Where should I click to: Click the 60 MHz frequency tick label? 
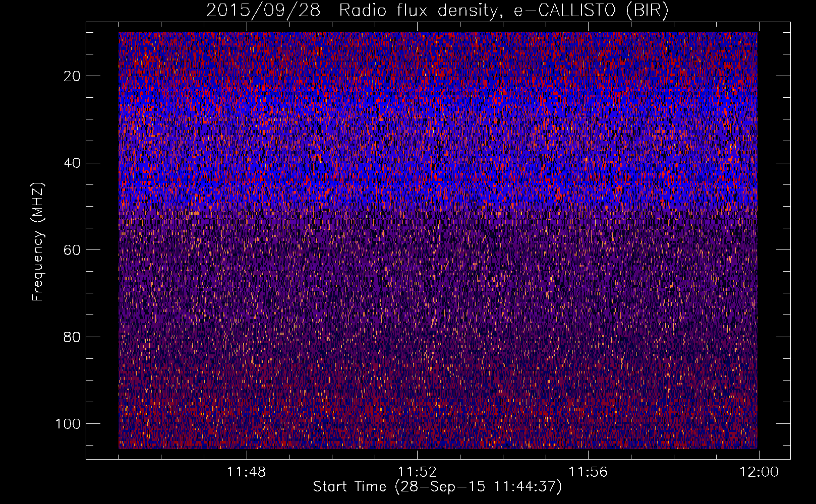click(72, 250)
